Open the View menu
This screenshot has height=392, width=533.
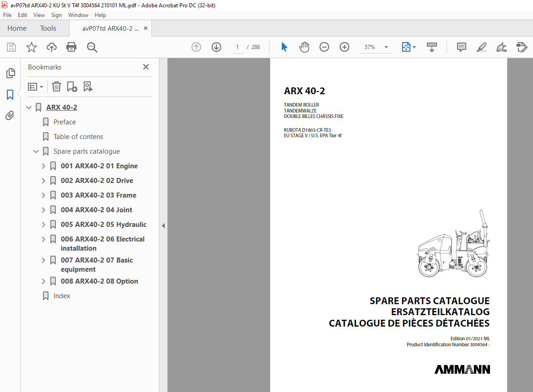pyautogui.click(x=39, y=15)
